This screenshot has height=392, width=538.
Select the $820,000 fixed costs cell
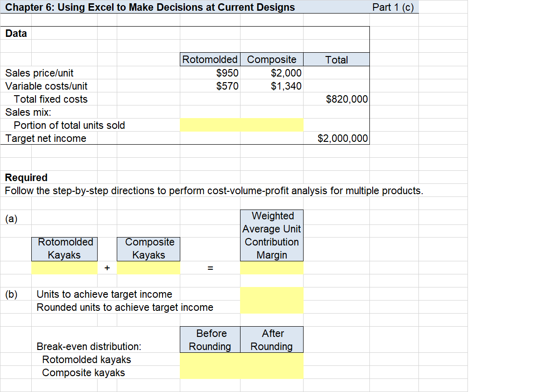coord(337,99)
